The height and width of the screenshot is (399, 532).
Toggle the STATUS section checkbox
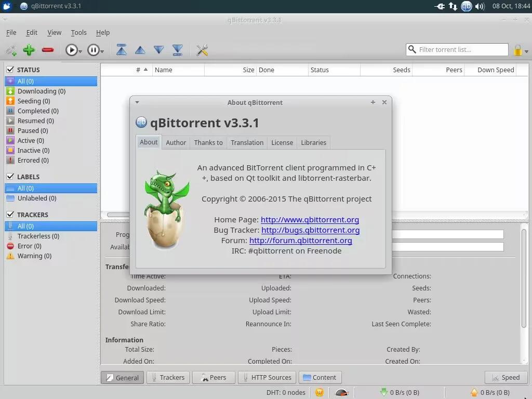10,70
